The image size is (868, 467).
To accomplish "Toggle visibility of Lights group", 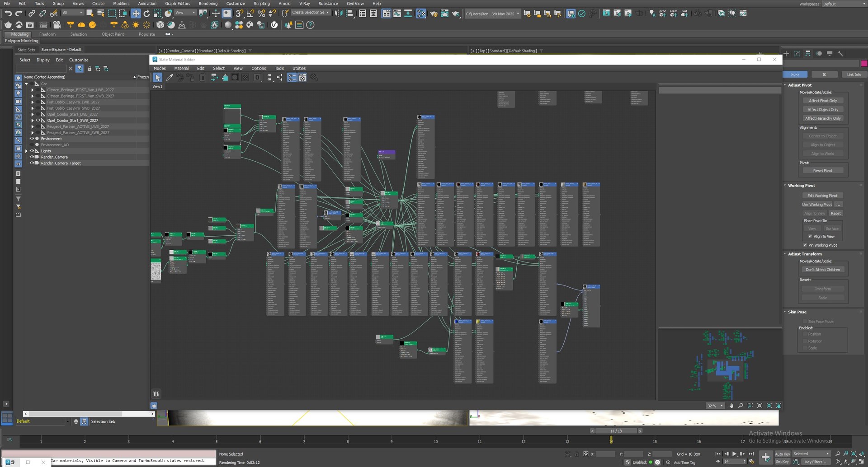I will point(32,151).
